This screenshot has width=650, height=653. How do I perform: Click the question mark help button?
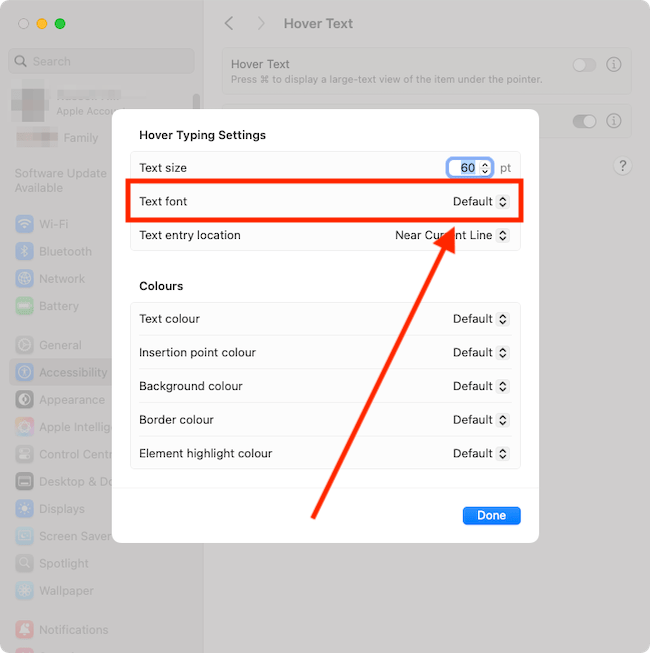click(x=623, y=166)
